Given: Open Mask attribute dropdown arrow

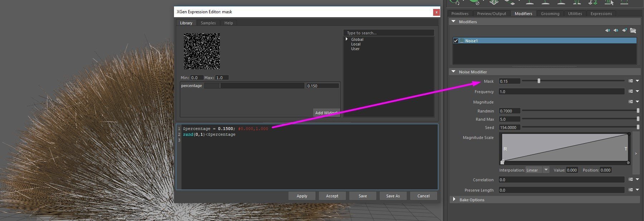Looking at the screenshot, I should pos(637,81).
